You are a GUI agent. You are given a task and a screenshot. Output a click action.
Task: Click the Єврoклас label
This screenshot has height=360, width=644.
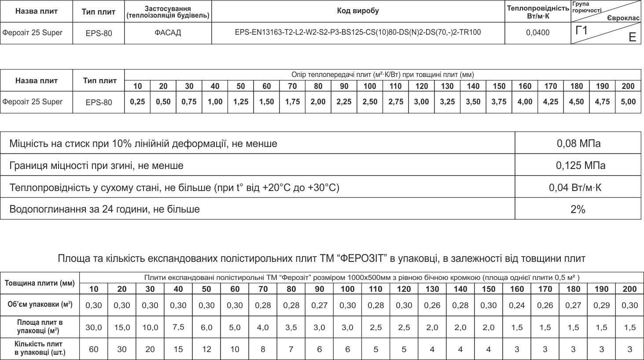tap(623, 18)
